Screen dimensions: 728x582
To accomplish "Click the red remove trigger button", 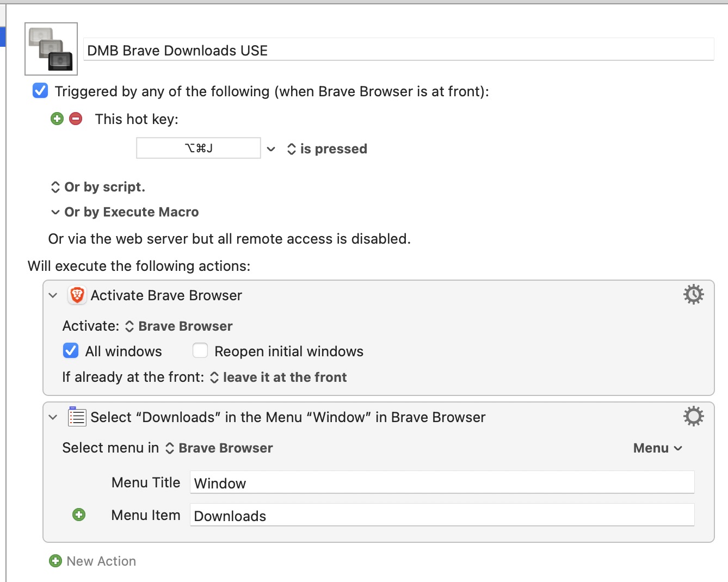I will [76, 119].
